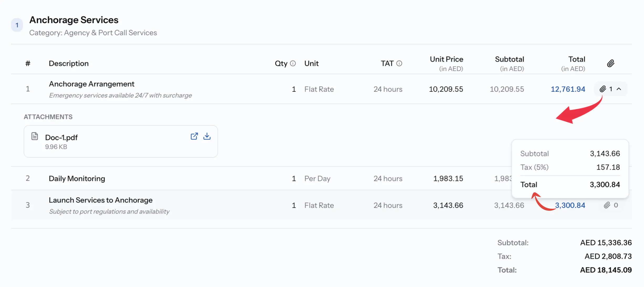Click the 3,300.84 total in Launch Services row

click(x=570, y=205)
